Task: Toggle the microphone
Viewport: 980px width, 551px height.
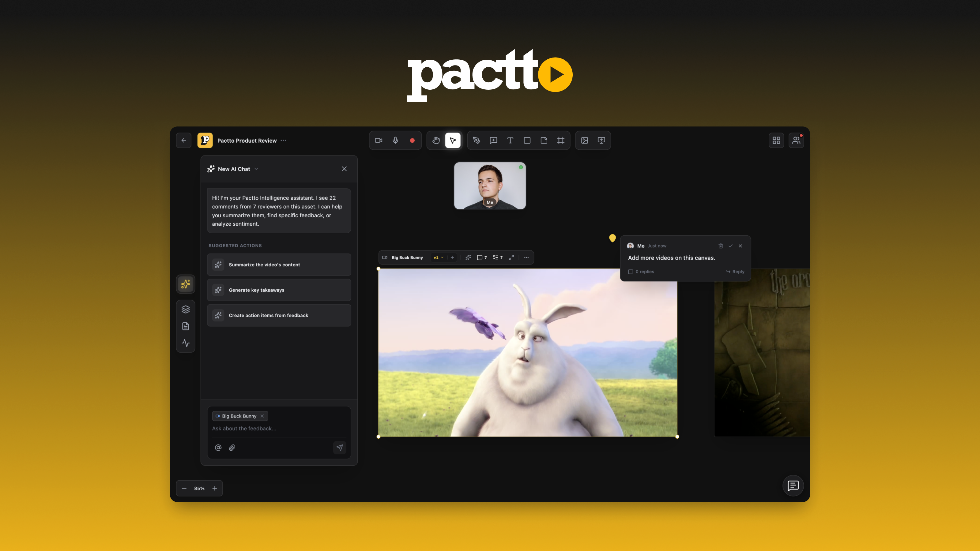Action: (x=395, y=140)
